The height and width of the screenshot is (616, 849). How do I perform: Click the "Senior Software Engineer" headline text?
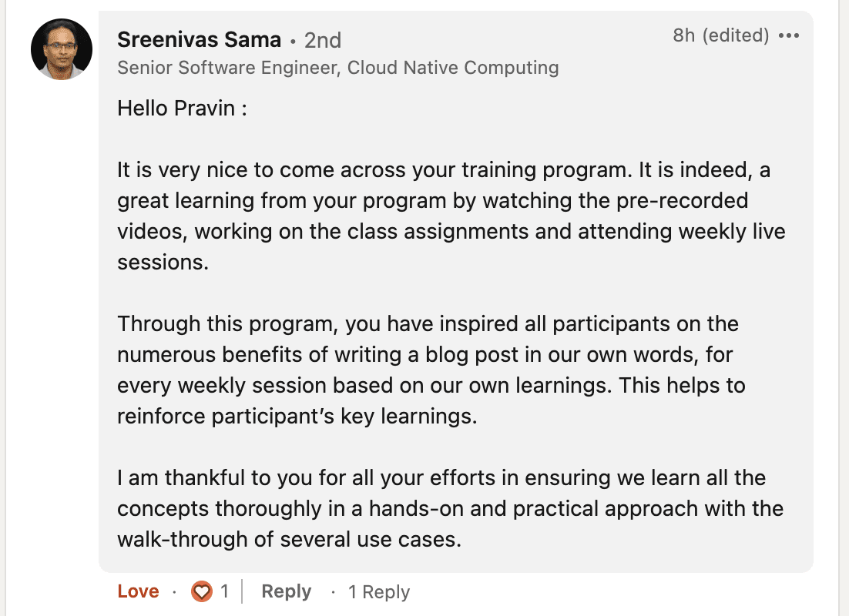pyautogui.click(x=227, y=68)
